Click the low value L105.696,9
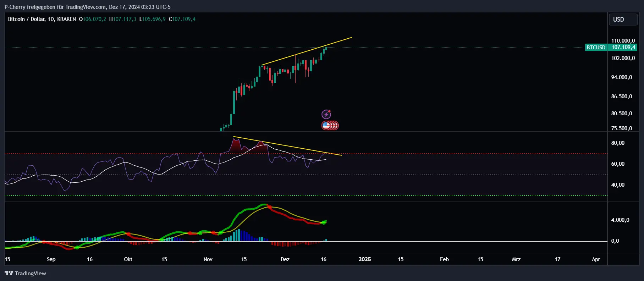The width and height of the screenshot is (644, 281). pyautogui.click(x=152, y=19)
